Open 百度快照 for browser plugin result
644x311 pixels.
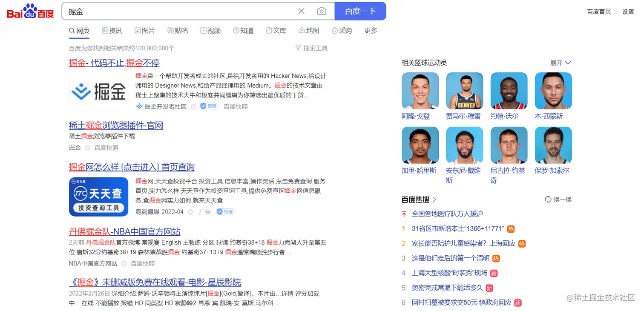[x=106, y=148]
